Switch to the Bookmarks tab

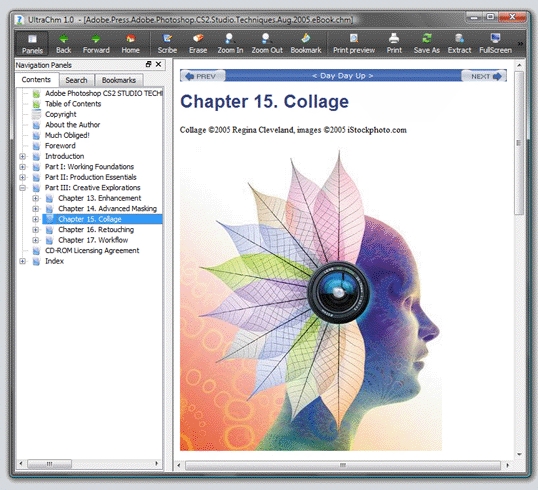(x=119, y=80)
